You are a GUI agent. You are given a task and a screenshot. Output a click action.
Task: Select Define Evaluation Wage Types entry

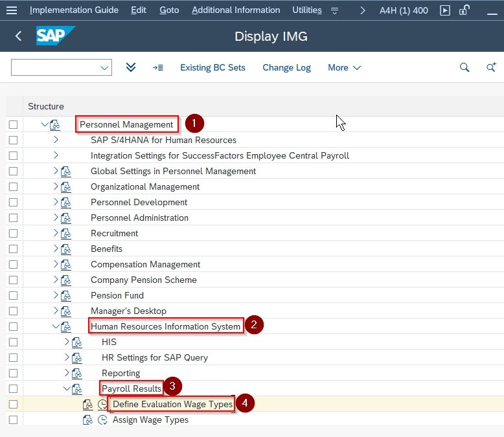point(172,404)
